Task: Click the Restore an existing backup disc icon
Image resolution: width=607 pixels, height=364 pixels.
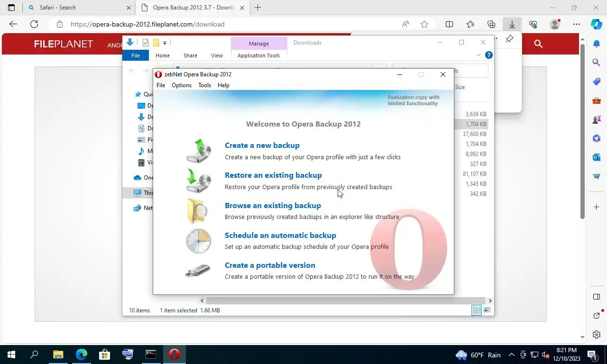Action: point(198,181)
